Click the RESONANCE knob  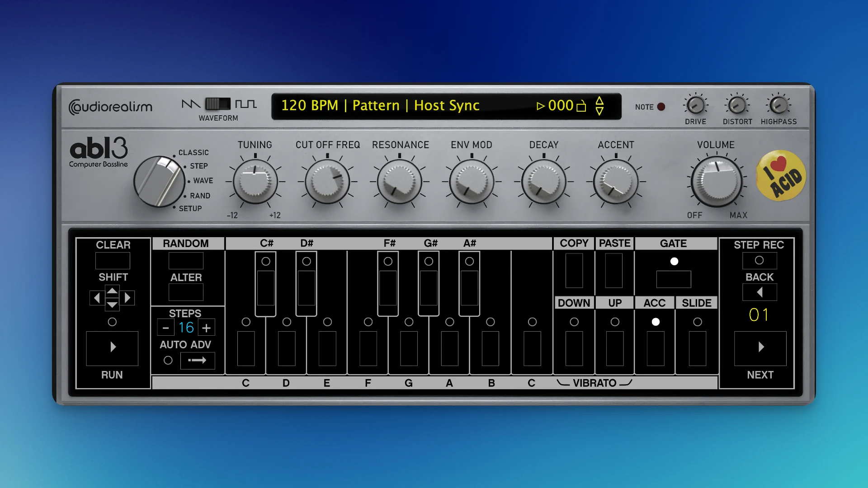(399, 181)
